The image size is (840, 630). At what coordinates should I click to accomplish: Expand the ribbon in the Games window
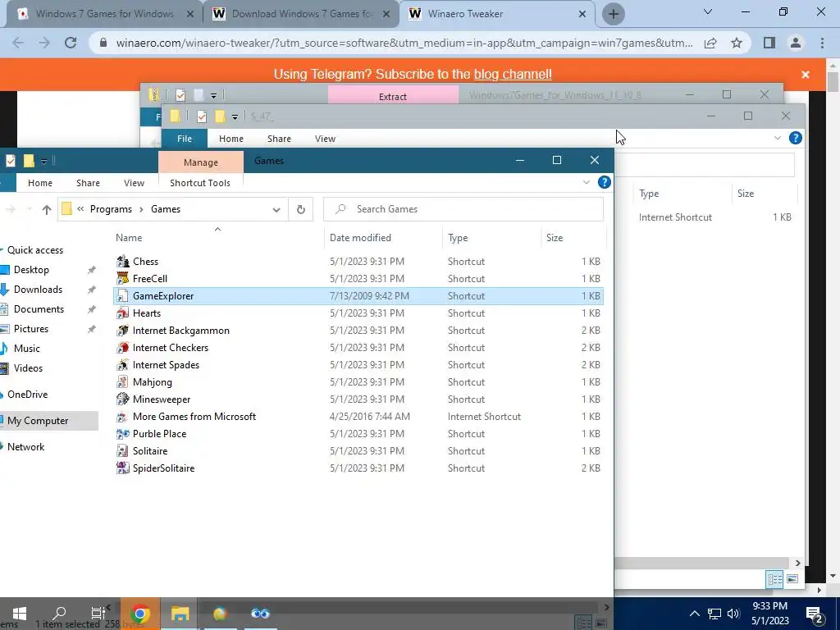586,183
